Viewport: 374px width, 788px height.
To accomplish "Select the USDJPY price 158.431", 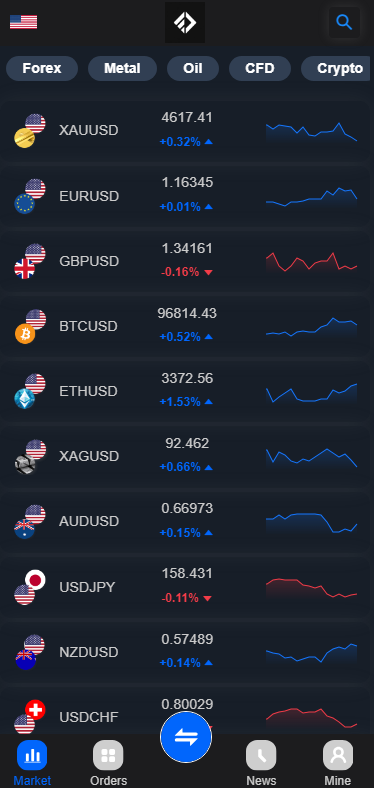I will [187, 573].
